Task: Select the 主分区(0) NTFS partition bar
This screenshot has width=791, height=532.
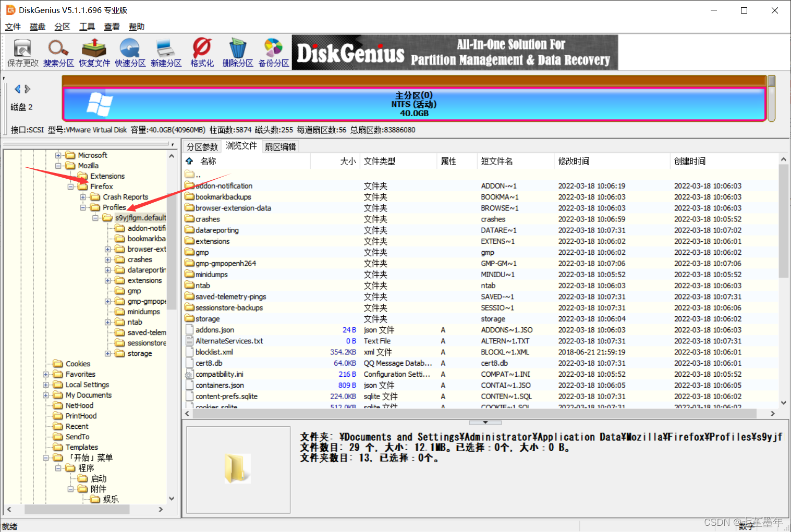Action: (x=414, y=104)
